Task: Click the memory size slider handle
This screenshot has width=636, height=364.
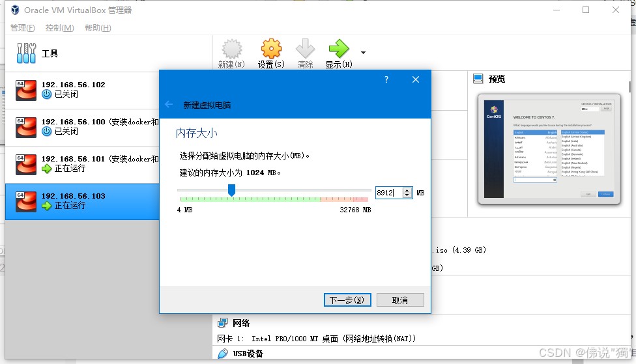Action: tap(231, 189)
